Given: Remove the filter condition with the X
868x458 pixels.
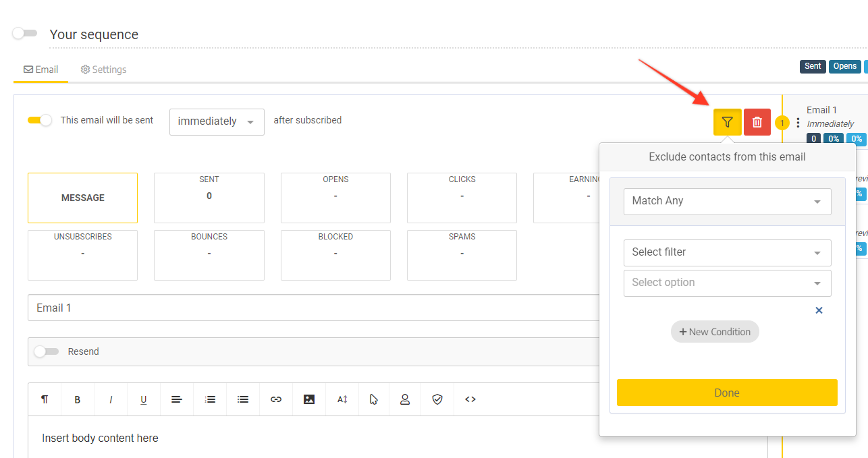Looking at the screenshot, I should [819, 310].
